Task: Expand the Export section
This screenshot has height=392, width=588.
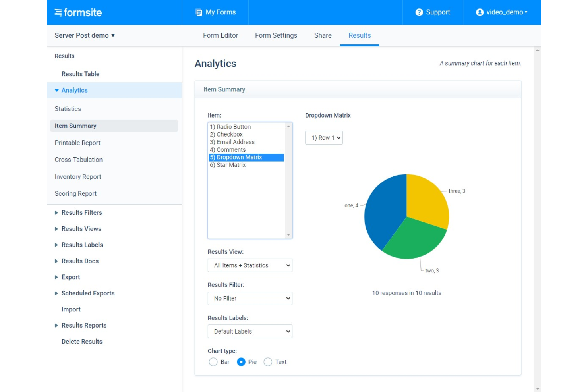Action: pos(70,277)
